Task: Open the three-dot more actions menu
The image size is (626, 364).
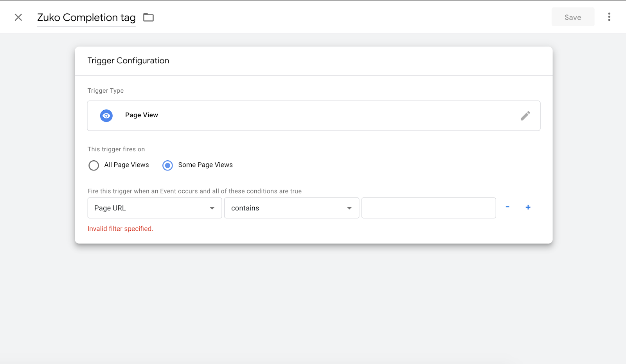Action: click(x=609, y=17)
